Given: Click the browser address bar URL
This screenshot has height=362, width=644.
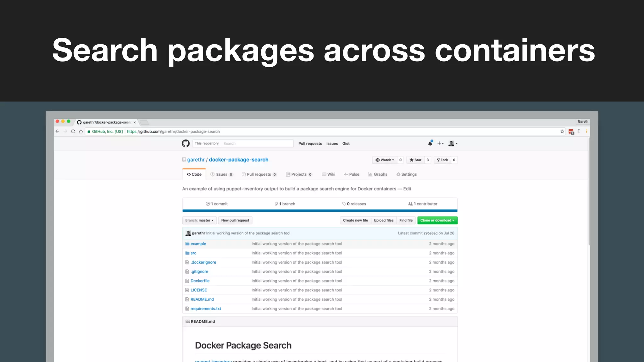Looking at the screenshot, I should point(173,131).
